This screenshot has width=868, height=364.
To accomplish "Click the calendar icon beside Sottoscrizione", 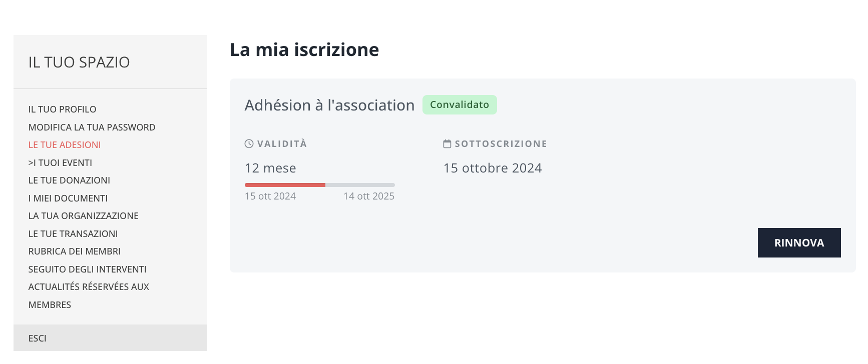I will 447,144.
